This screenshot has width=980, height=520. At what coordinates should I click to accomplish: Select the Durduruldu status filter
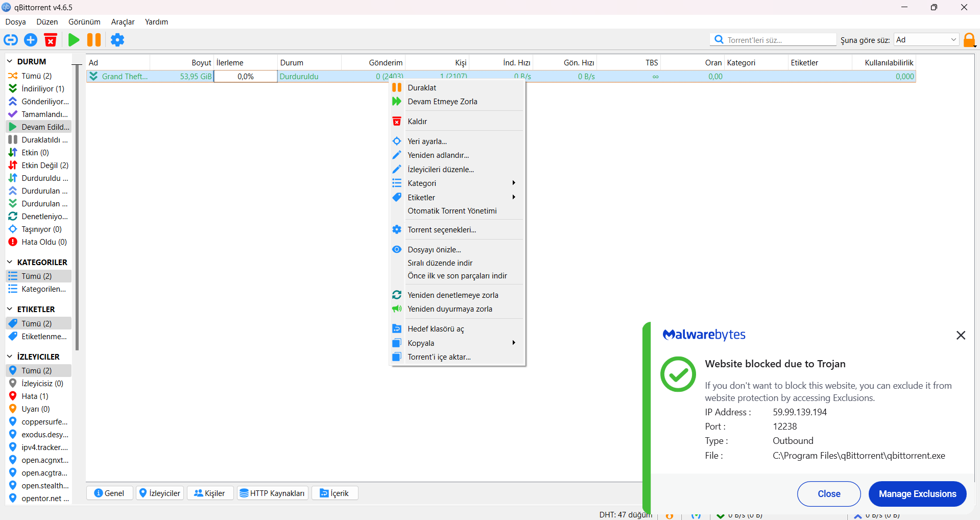[38, 178]
